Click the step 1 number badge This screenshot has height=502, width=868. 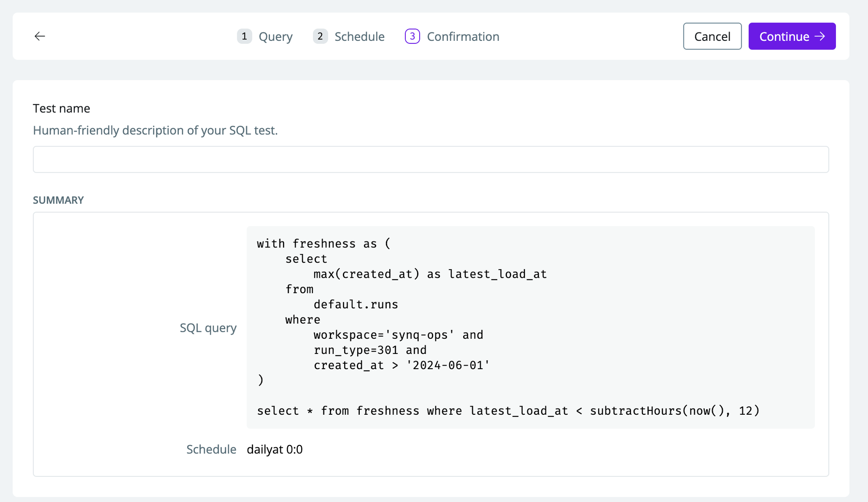click(x=244, y=36)
